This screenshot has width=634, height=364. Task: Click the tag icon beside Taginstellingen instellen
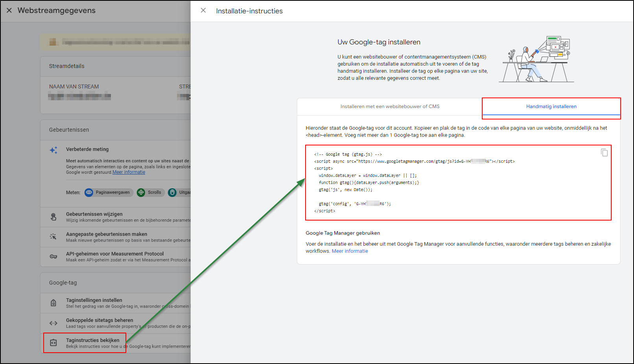(53, 302)
